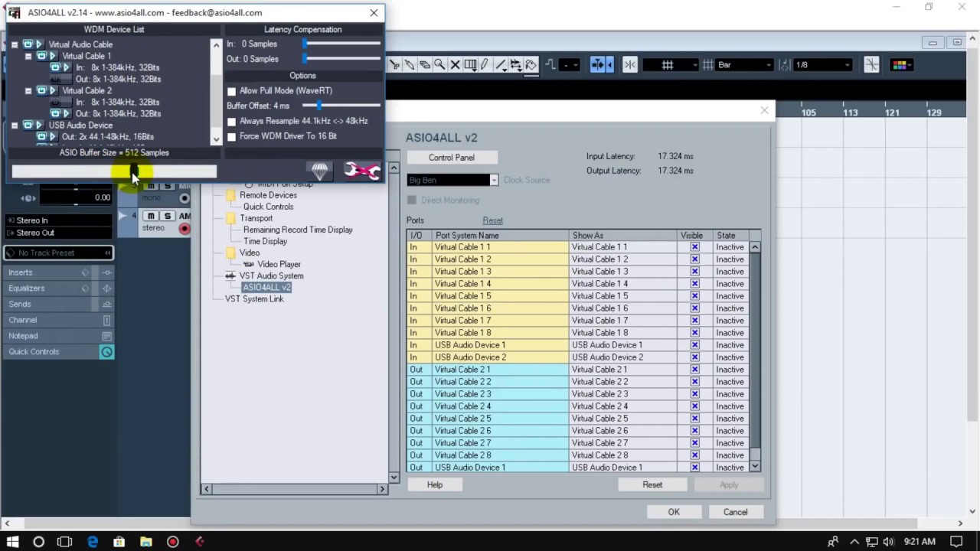This screenshot has height=551, width=980.
Task: Open the Bar grid type dropdown
Action: pos(745,65)
